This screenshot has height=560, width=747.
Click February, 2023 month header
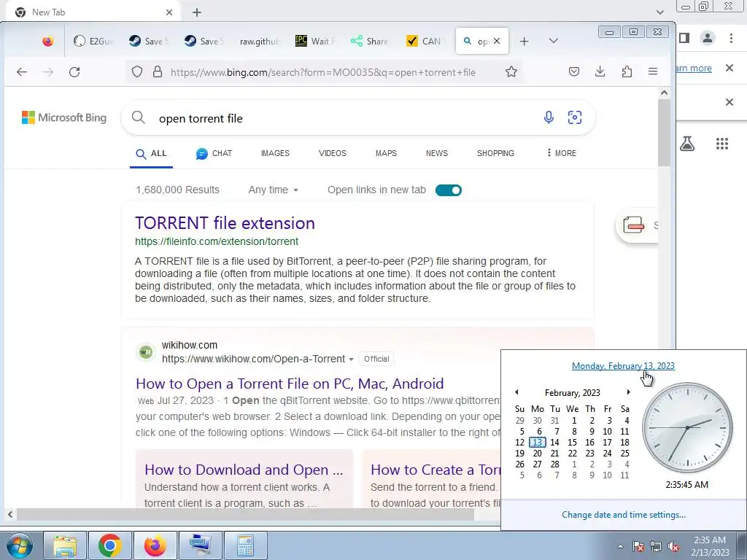click(572, 393)
